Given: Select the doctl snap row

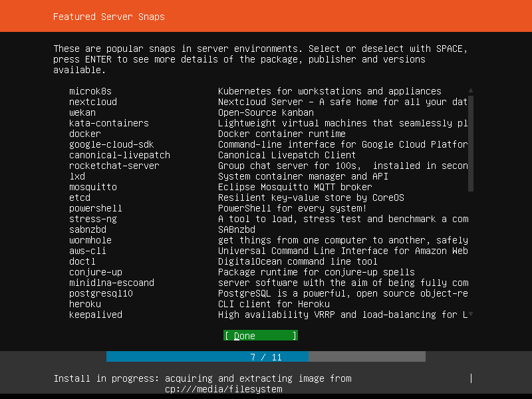Looking at the screenshot, I should [260, 261].
